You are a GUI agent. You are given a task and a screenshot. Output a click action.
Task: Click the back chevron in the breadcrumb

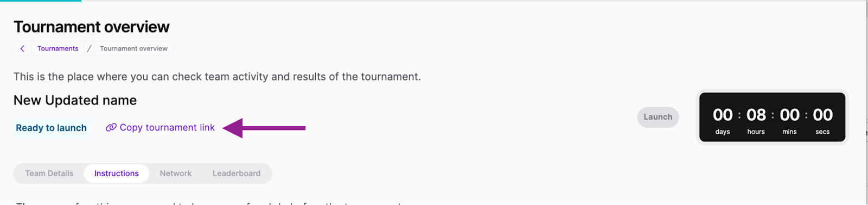click(x=22, y=48)
